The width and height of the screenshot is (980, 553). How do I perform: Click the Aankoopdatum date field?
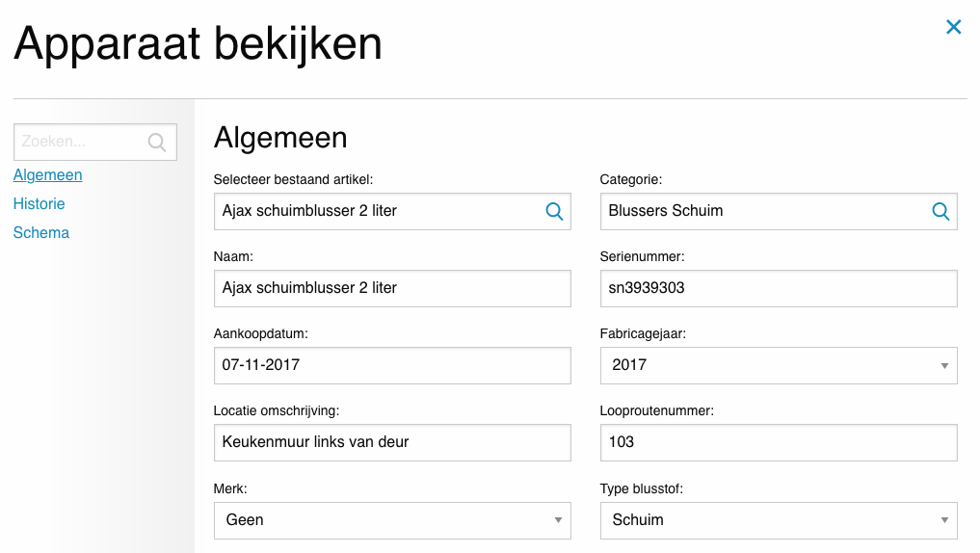(x=391, y=365)
